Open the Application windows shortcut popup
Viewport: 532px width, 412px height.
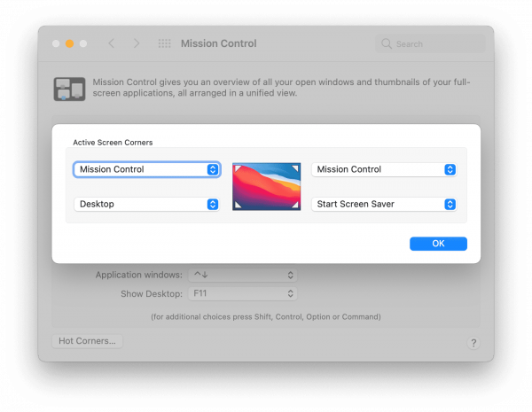pos(243,275)
